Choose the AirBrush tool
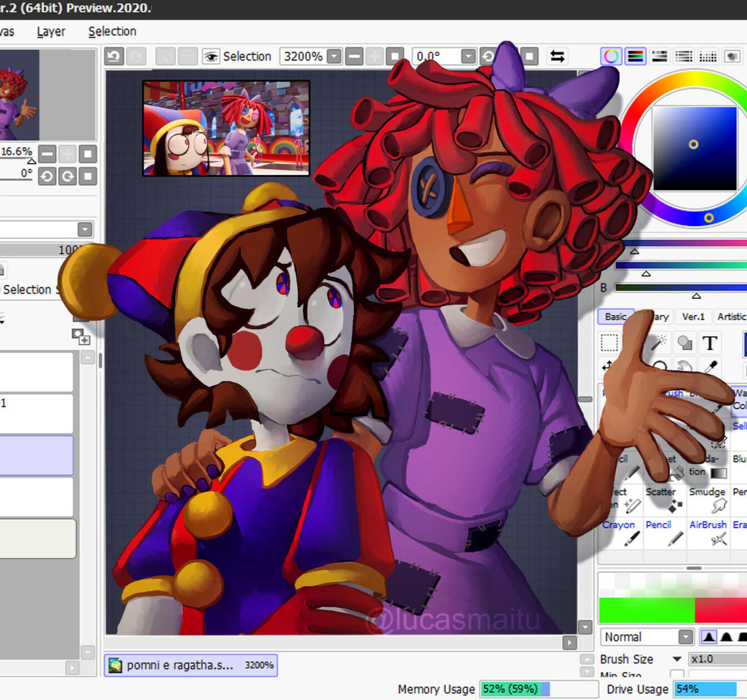747x700 pixels. (x=708, y=532)
